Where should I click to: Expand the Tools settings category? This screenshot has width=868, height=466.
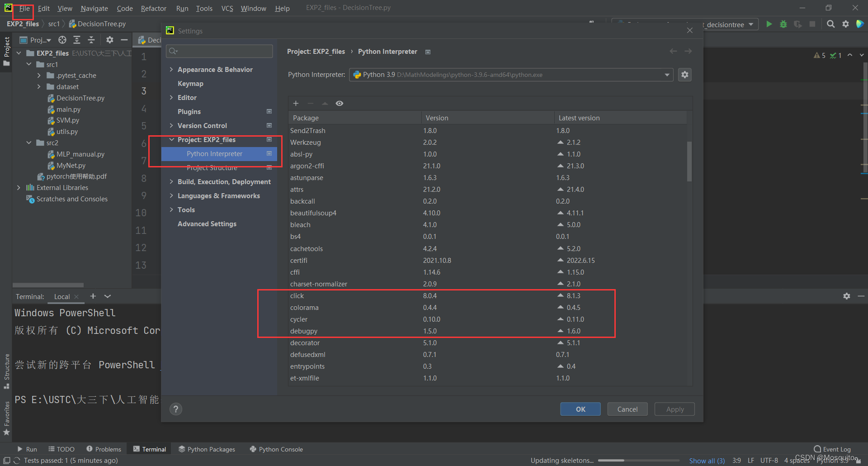pyautogui.click(x=171, y=209)
